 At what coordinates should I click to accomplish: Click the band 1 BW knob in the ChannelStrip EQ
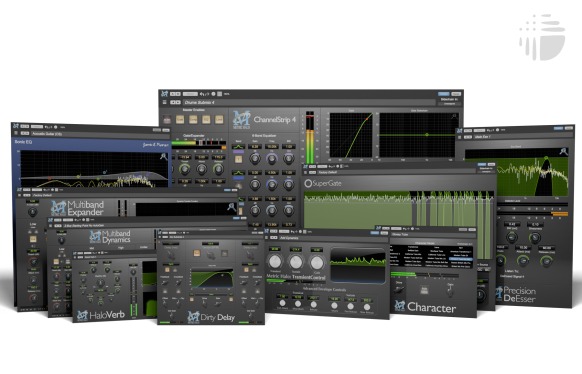(x=288, y=158)
